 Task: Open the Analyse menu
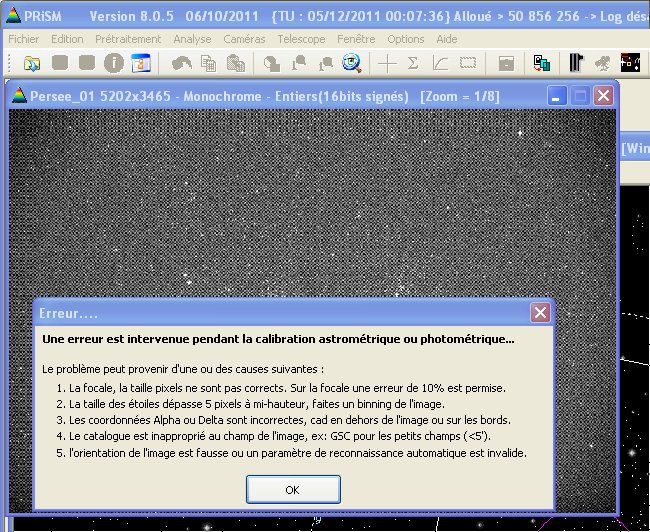(192, 38)
